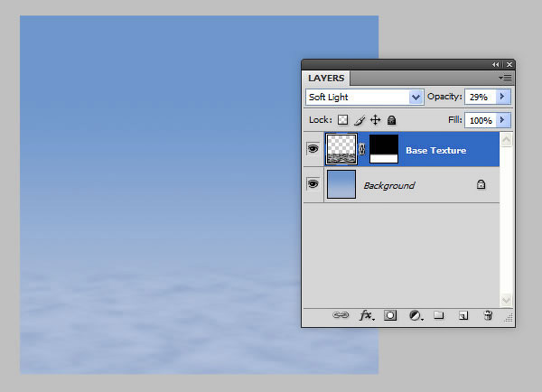Hide the Background layer
The image size is (542, 392).
pyautogui.click(x=313, y=183)
